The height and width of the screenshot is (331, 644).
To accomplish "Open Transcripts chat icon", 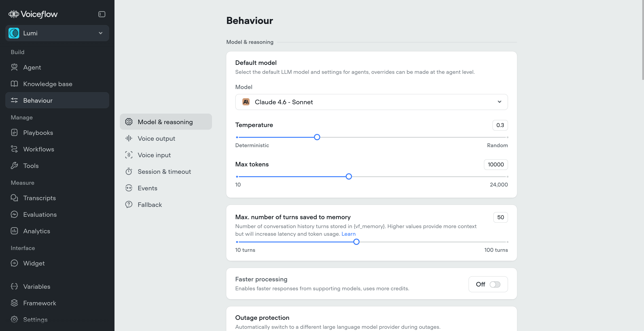I will 14,198.
